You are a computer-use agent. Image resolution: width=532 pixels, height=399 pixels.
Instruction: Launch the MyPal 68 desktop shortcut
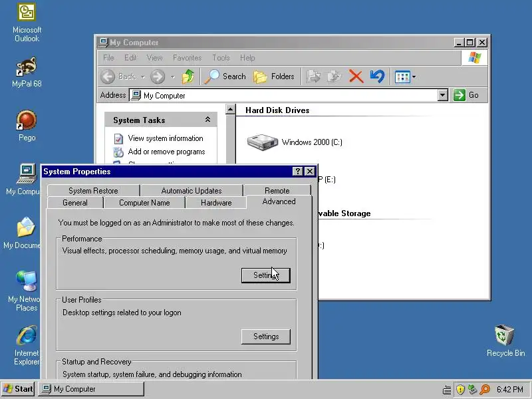click(x=27, y=72)
